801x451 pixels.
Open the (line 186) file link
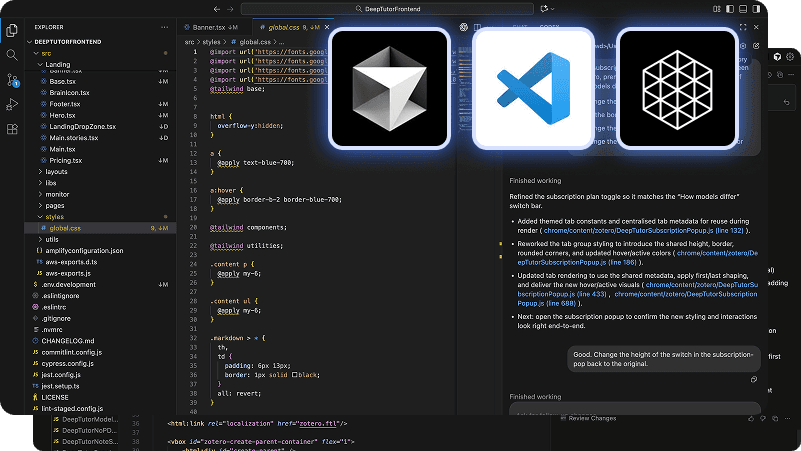click(x=622, y=262)
